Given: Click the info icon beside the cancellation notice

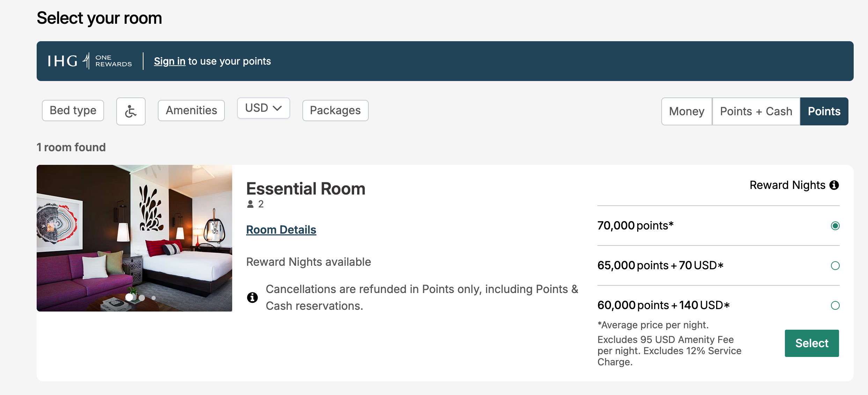Looking at the screenshot, I should point(252,297).
